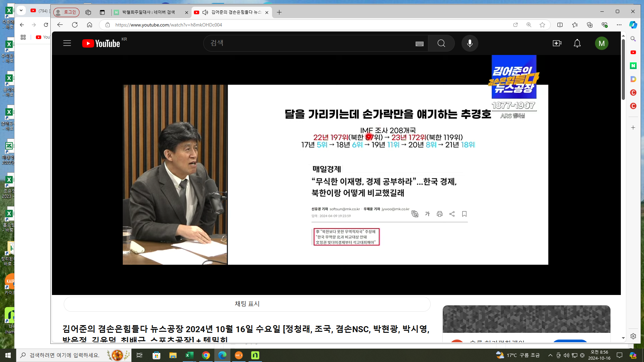Open the YouTube create video icon
Screen dimensions: 644x362
point(557,43)
